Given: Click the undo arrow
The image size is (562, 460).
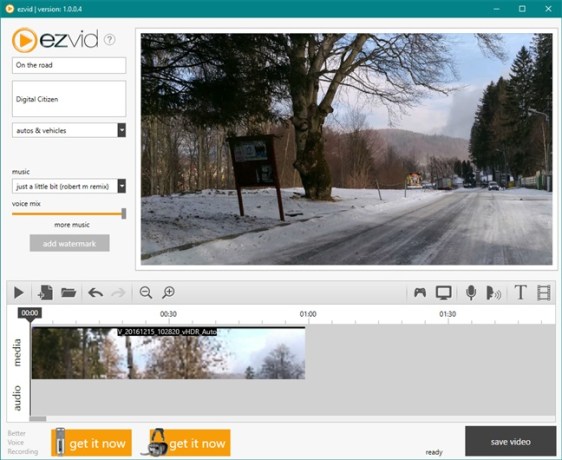Looking at the screenshot, I should tap(95, 293).
